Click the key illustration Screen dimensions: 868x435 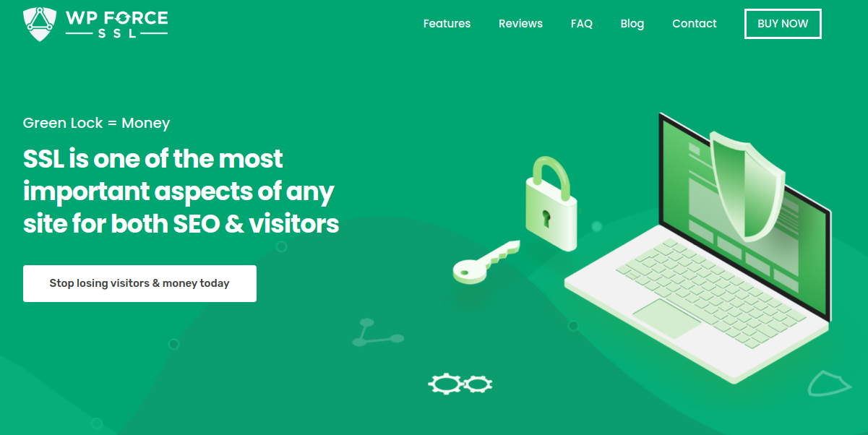coord(486,262)
